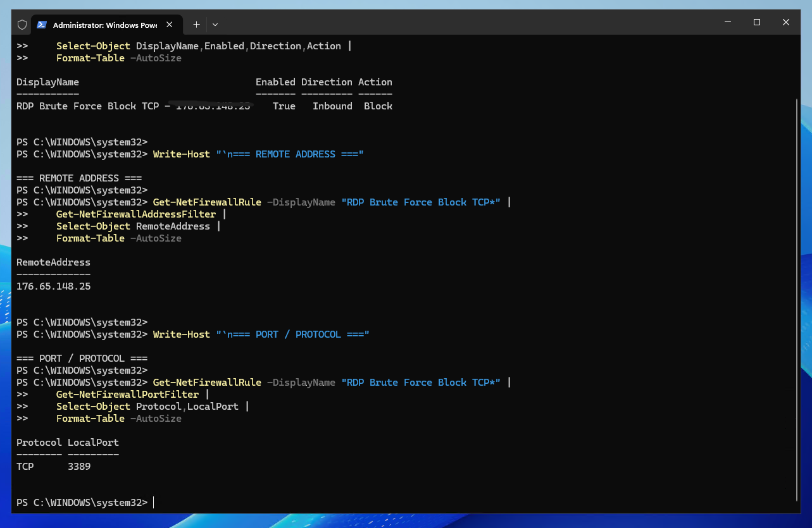The image size is (812, 528).
Task: Close the Administrator: Windows PowerShell tab
Action: [x=170, y=25]
